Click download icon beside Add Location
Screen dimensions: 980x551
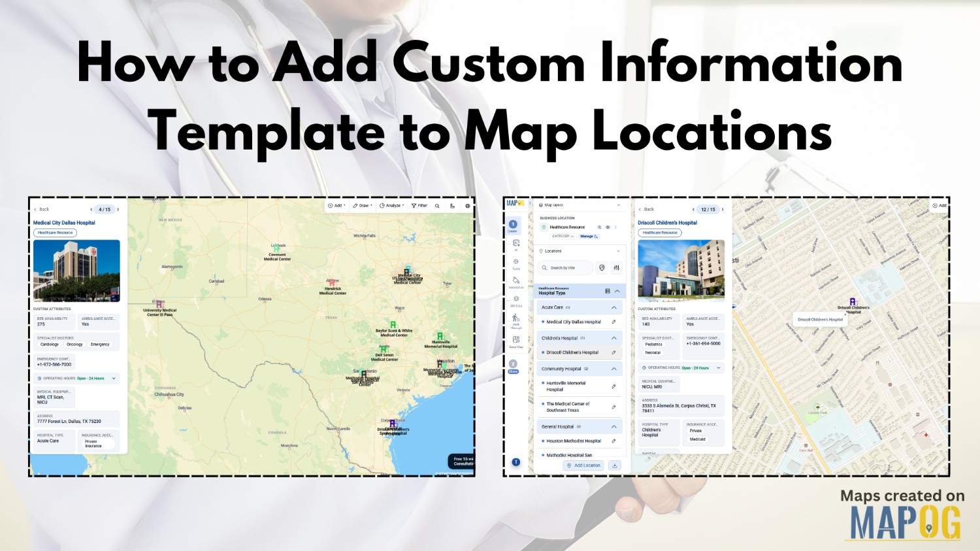[x=615, y=465]
